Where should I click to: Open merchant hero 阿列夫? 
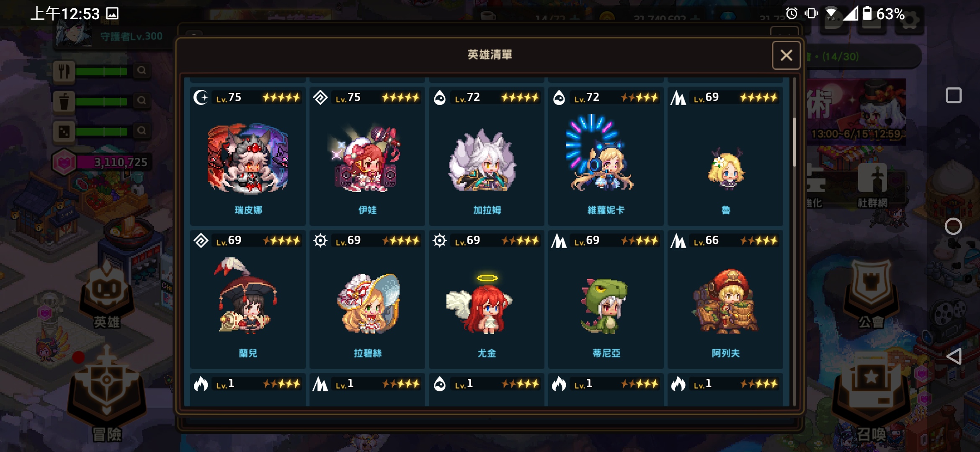click(725, 300)
